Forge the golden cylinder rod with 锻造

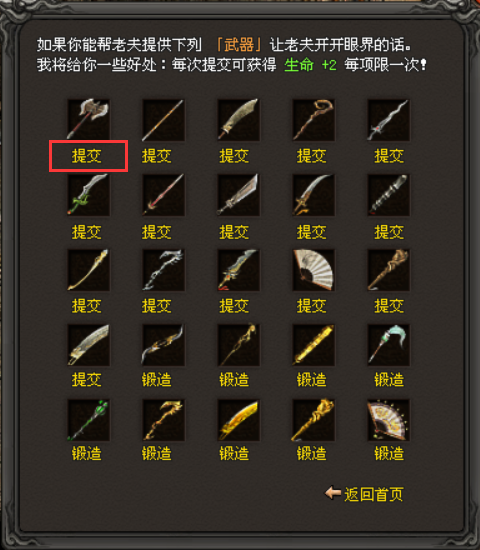click(312, 380)
